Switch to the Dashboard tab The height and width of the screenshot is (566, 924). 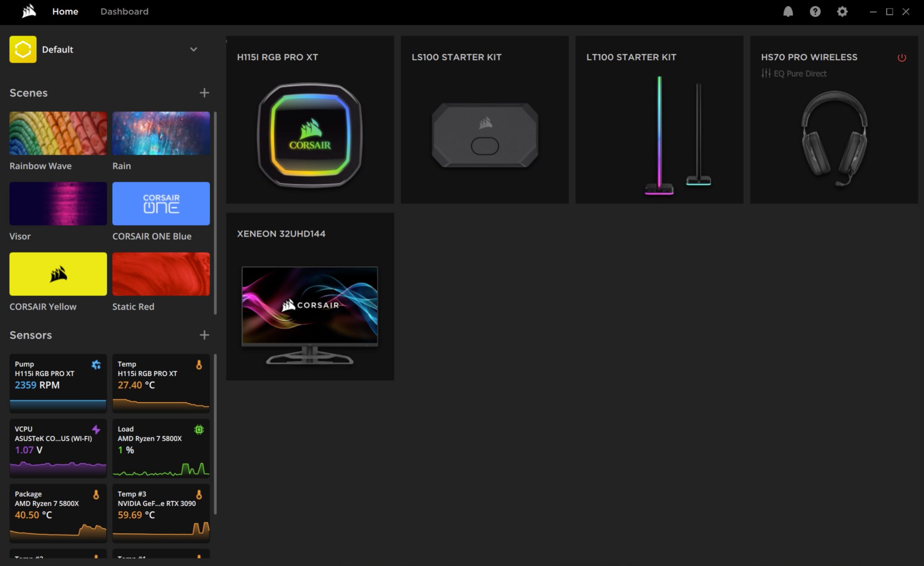click(124, 12)
